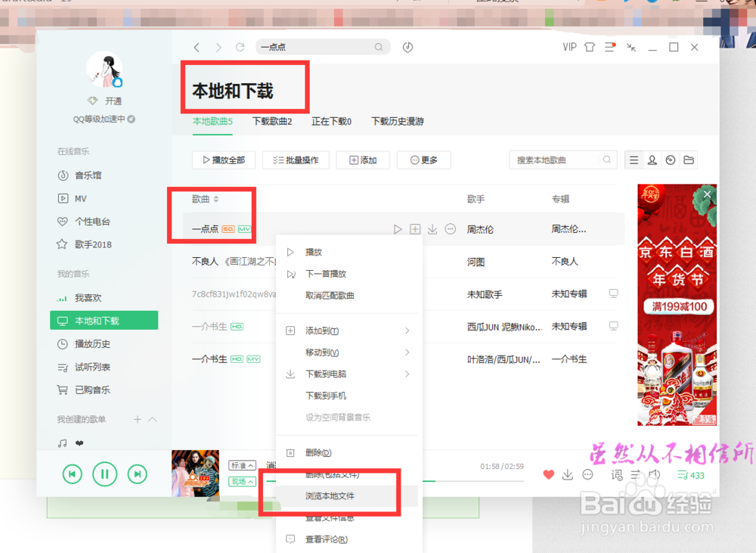
Task: Sort by 歌曲 column
Action: click(x=206, y=199)
